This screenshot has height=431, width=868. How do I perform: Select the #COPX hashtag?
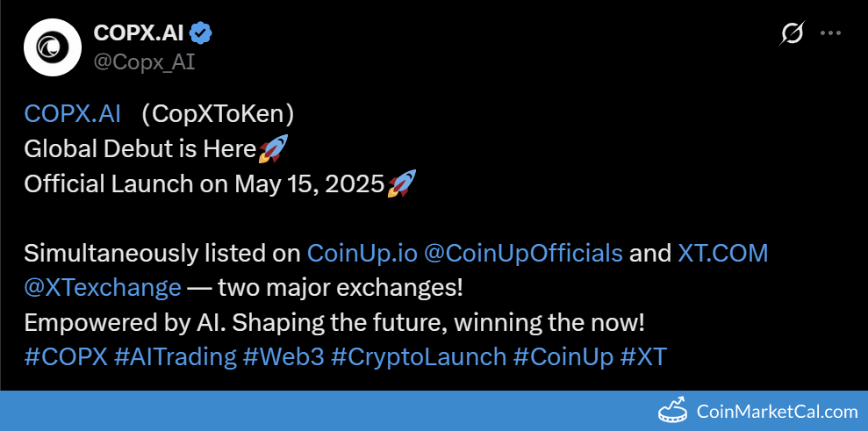[66, 356]
